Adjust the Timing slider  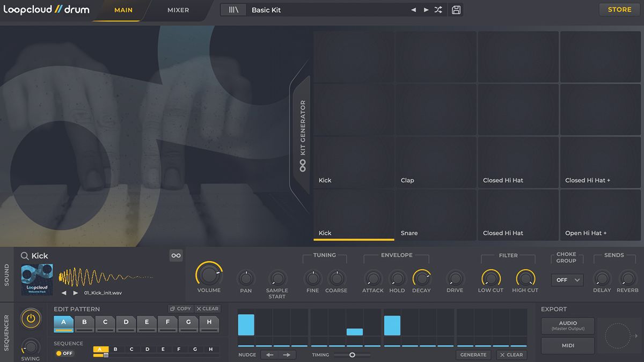click(353, 354)
